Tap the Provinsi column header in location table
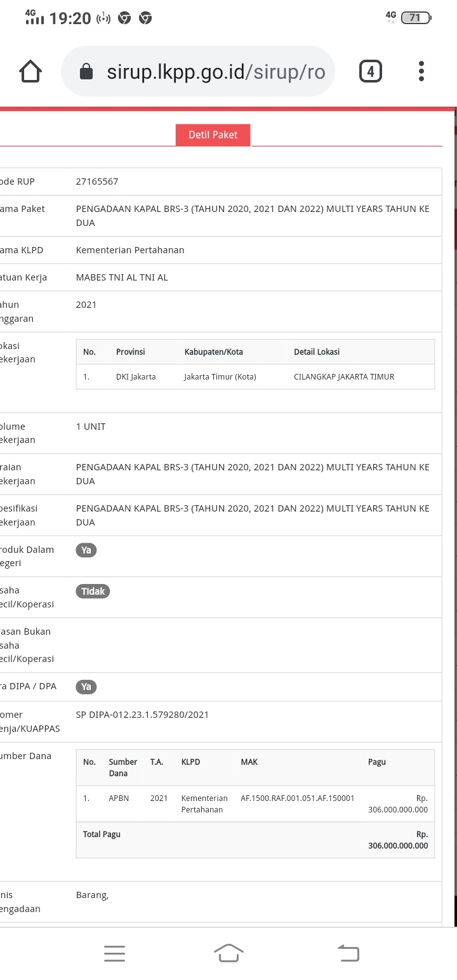Viewport: 457px width, 980px height. pyautogui.click(x=130, y=352)
